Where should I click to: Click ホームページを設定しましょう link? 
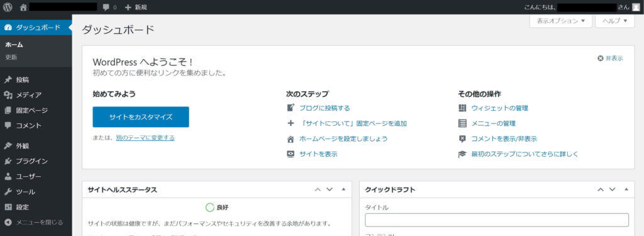[343, 138]
